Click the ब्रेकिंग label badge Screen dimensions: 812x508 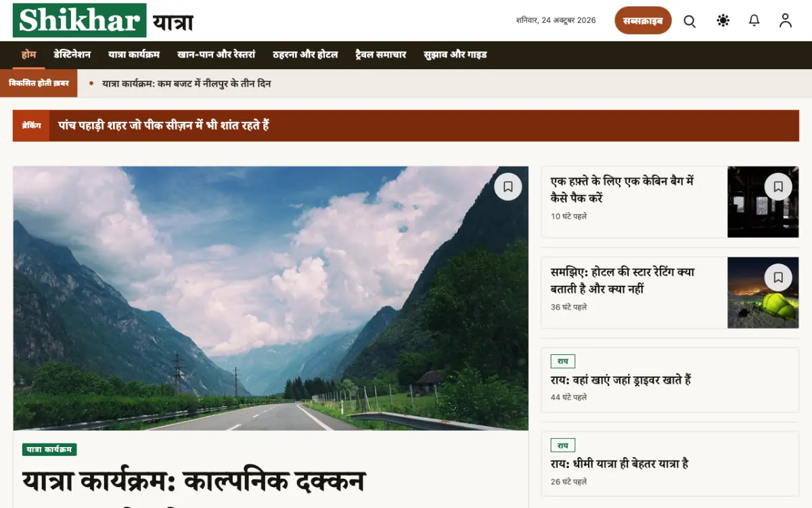31,125
